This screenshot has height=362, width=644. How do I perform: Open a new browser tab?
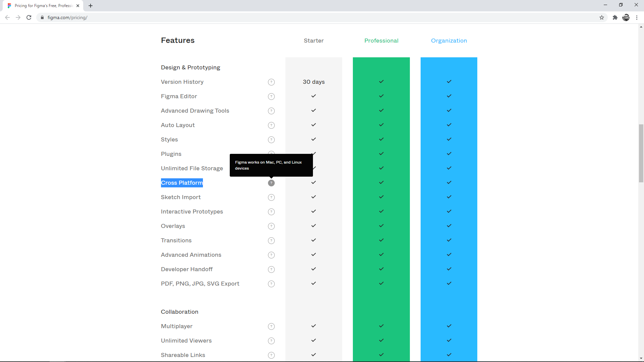pos(91,6)
